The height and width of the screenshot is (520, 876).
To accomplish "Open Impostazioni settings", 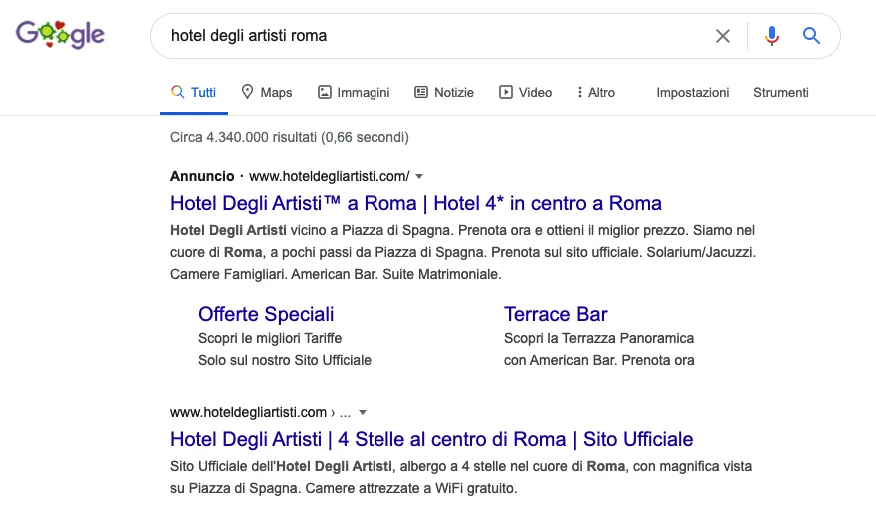I will [693, 92].
